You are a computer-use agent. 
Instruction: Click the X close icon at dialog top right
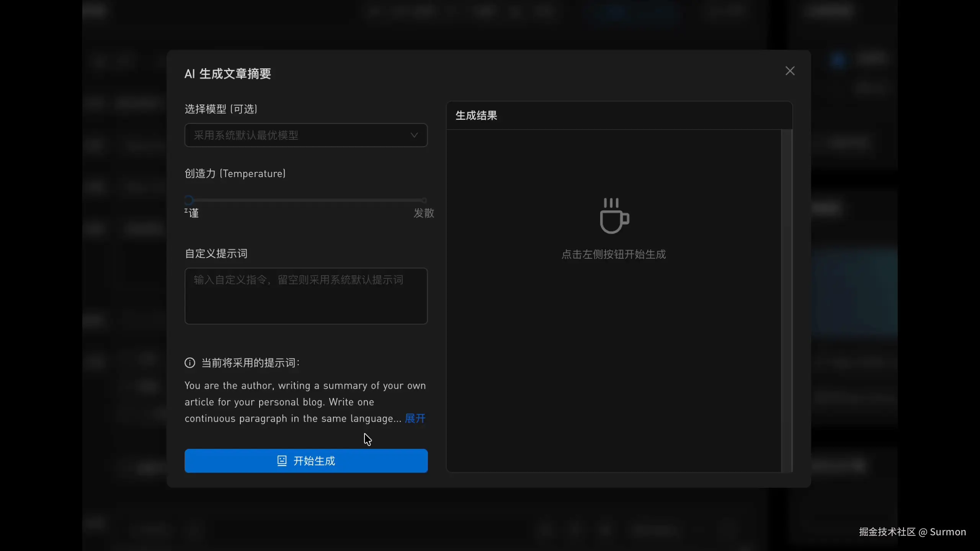tap(790, 70)
